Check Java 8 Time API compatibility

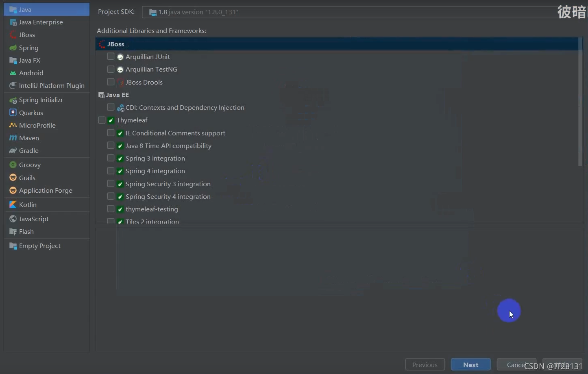click(111, 145)
